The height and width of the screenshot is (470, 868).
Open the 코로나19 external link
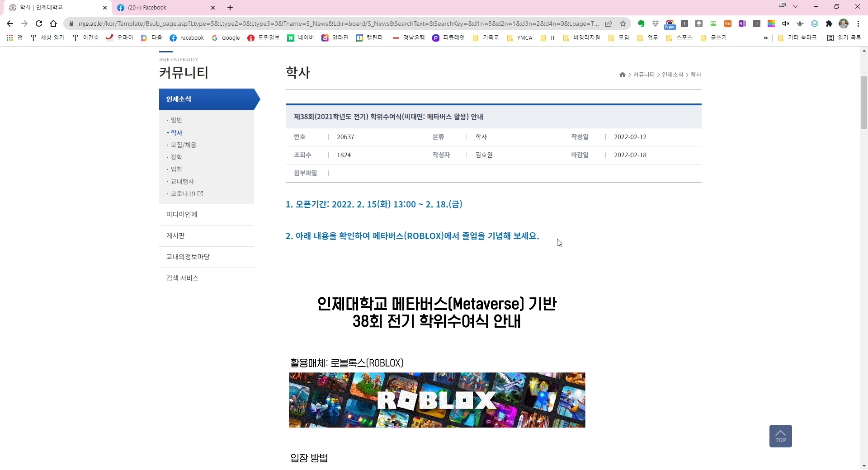186,194
